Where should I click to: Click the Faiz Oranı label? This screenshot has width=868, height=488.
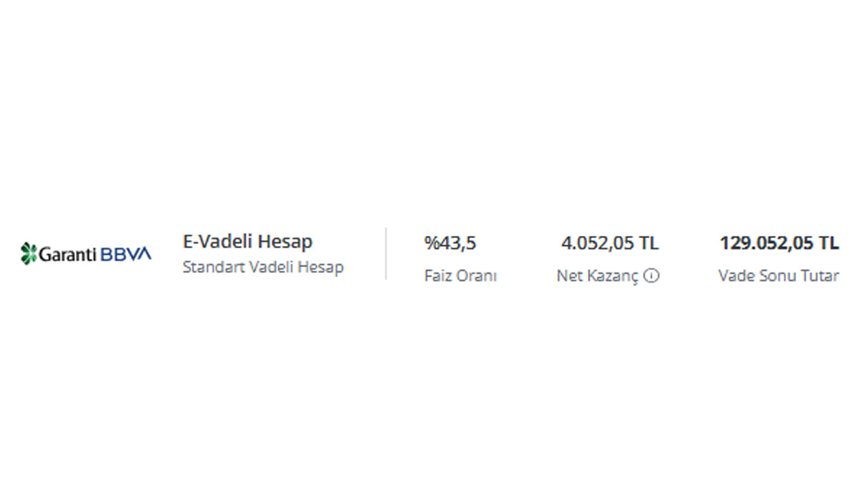(460, 276)
